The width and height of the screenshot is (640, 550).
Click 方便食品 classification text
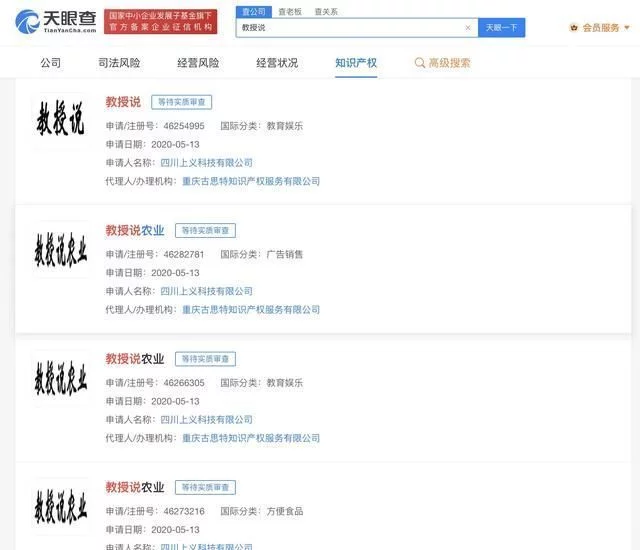coord(285,511)
